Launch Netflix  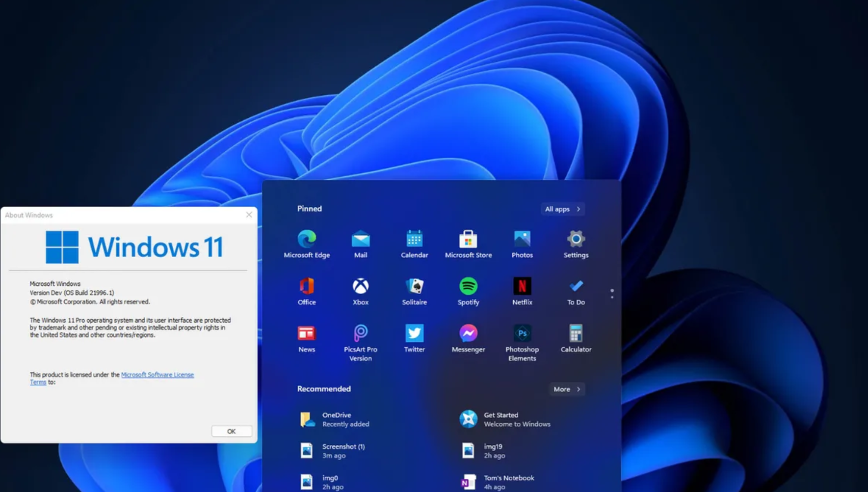[x=522, y=291]
